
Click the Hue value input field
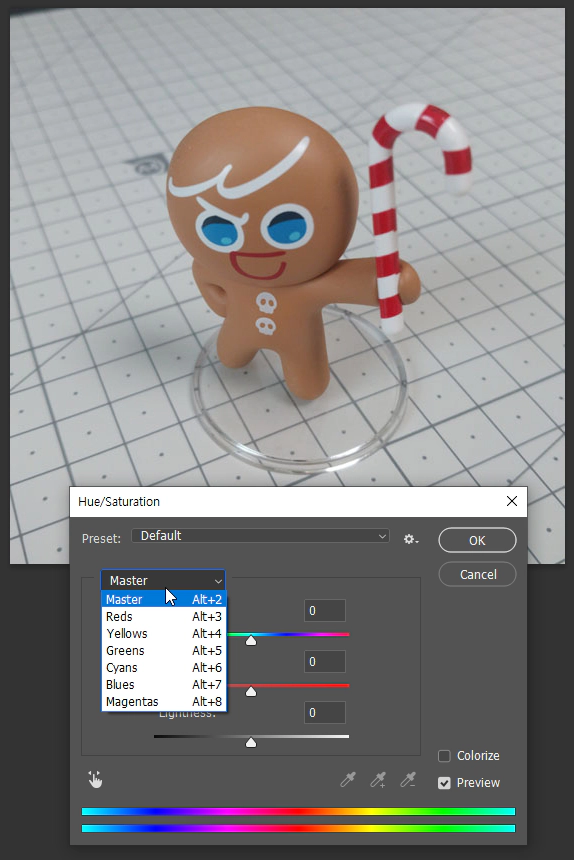click(325, 610)
